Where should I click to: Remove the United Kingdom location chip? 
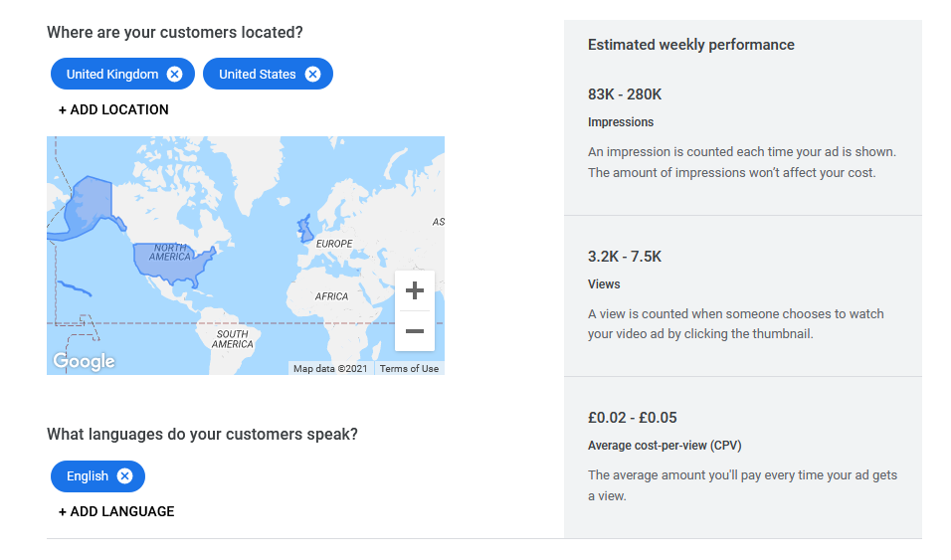pos(175,74)
